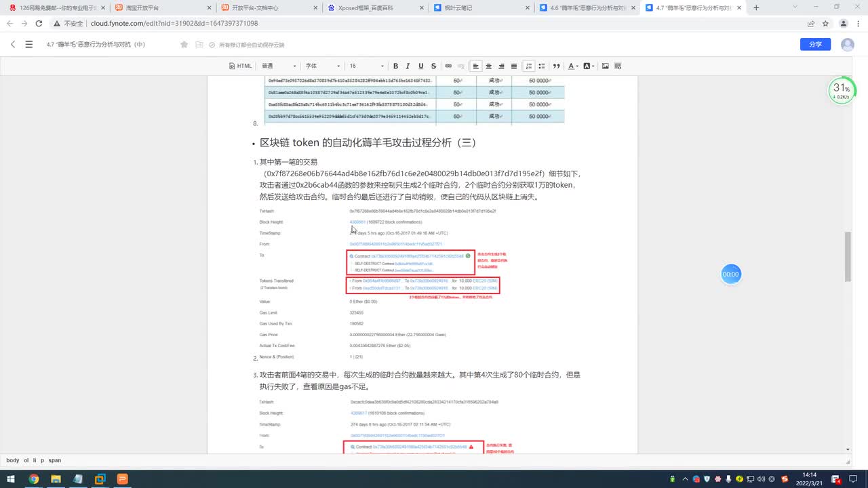Click the document vertical scrollbar thumb
This screenshot has height=488, width=868.
[x=847, y=256]
